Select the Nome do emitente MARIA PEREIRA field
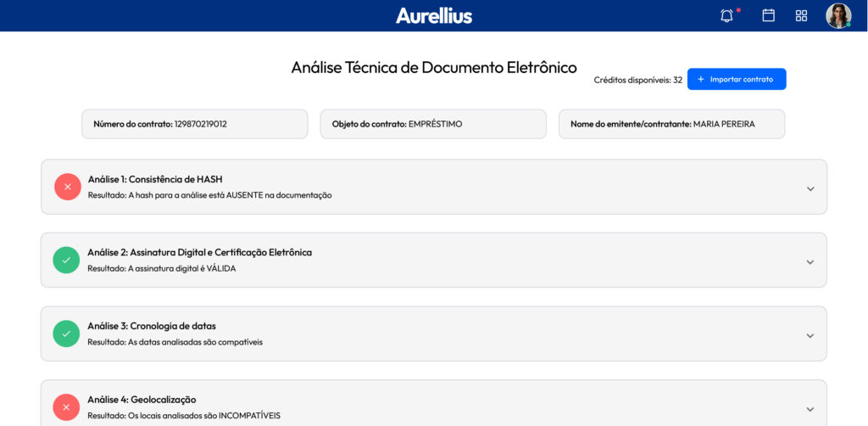 [672, 124]
